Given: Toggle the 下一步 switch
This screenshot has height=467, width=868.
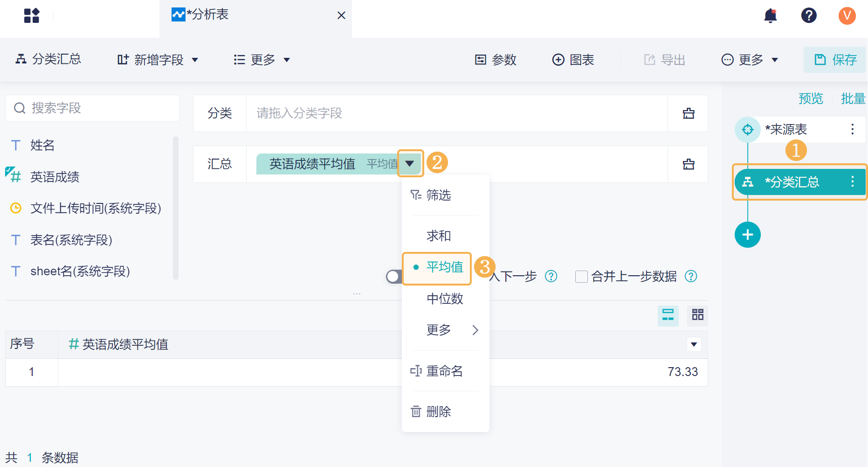Looking at the screenshot, I should point(394,277).
